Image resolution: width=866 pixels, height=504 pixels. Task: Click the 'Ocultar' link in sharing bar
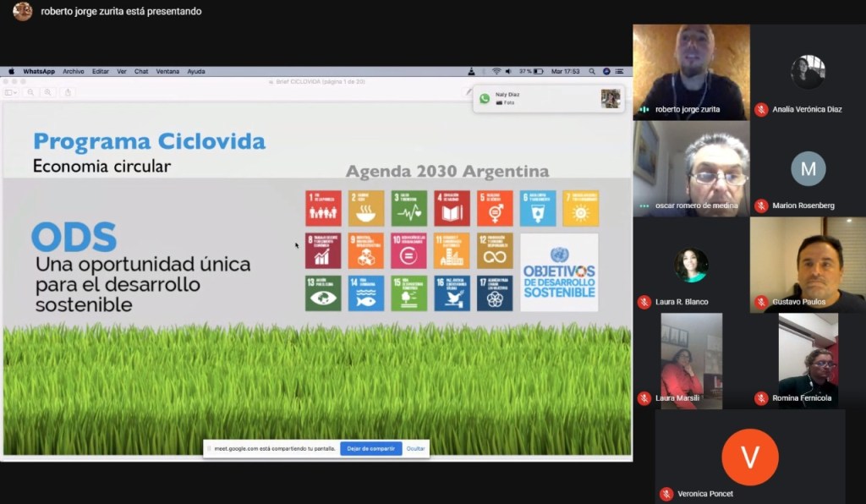pos(415,448)
